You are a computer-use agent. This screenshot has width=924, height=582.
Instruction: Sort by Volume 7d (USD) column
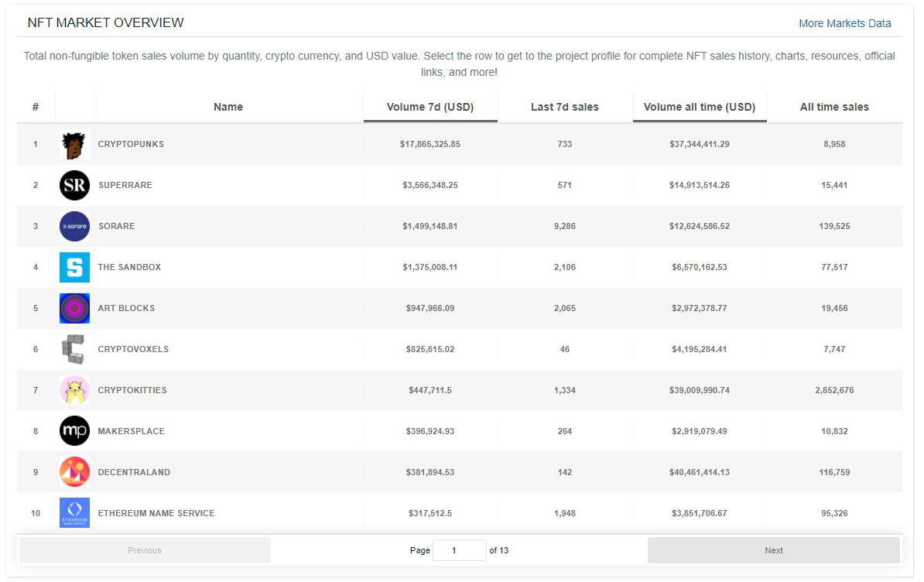[x=430, y=107]
